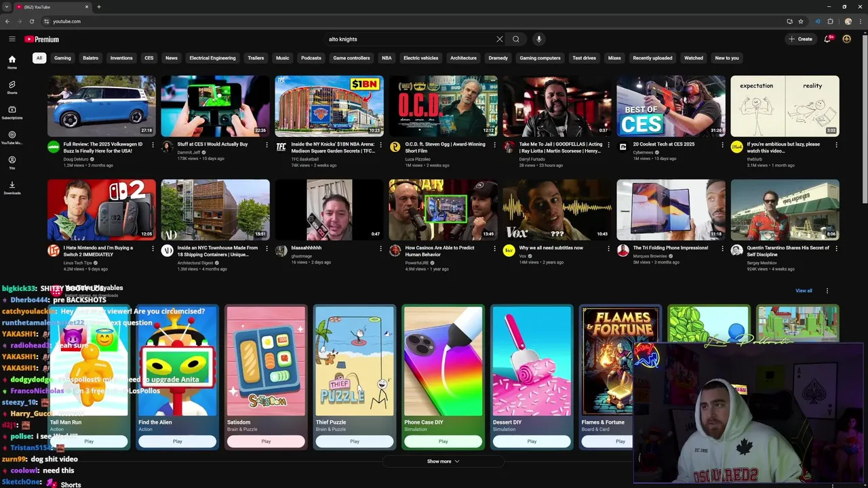Open the shipping container townhouse thumbnail
The height and width of the screenshot is (488, 868).
coord(215,210)
